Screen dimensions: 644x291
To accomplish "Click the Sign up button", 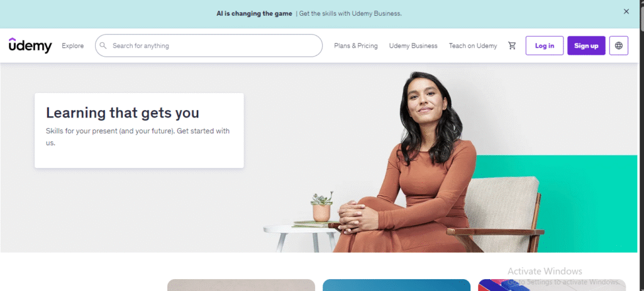I will (586, 45).
